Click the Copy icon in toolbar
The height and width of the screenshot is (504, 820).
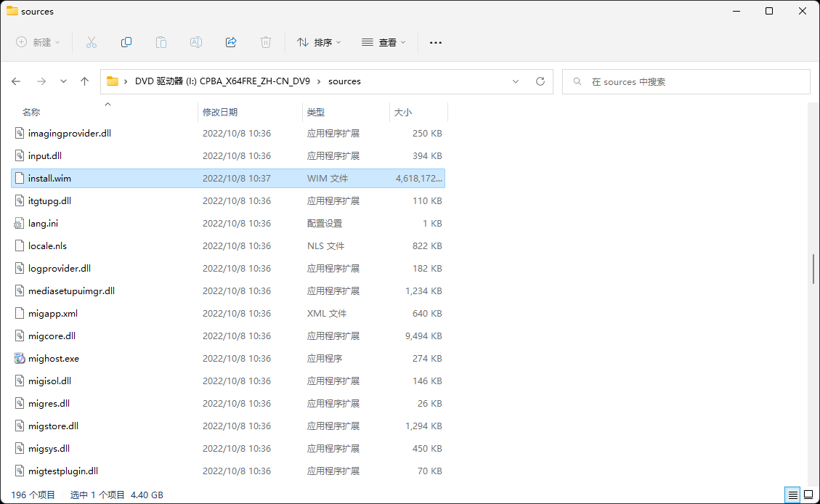point(126,42)
